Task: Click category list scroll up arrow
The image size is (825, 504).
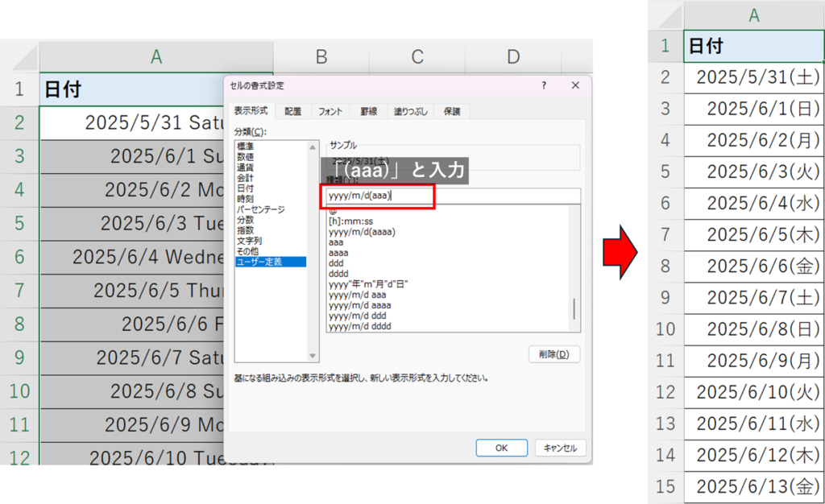Action: click(313, 147)
